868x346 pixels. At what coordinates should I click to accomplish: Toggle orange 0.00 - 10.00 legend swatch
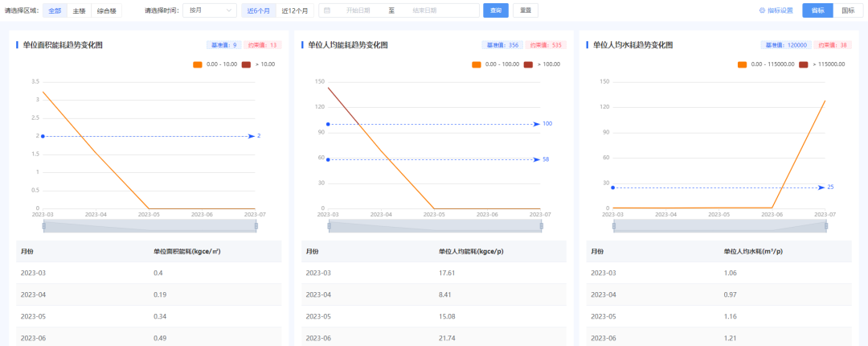[198, 64]
